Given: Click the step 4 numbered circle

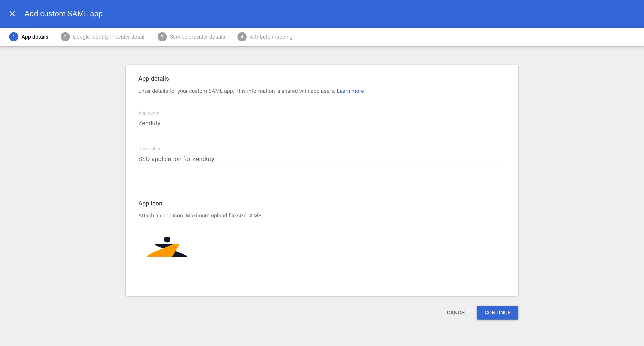Looking at the screenshot, I should click(242, 37).
